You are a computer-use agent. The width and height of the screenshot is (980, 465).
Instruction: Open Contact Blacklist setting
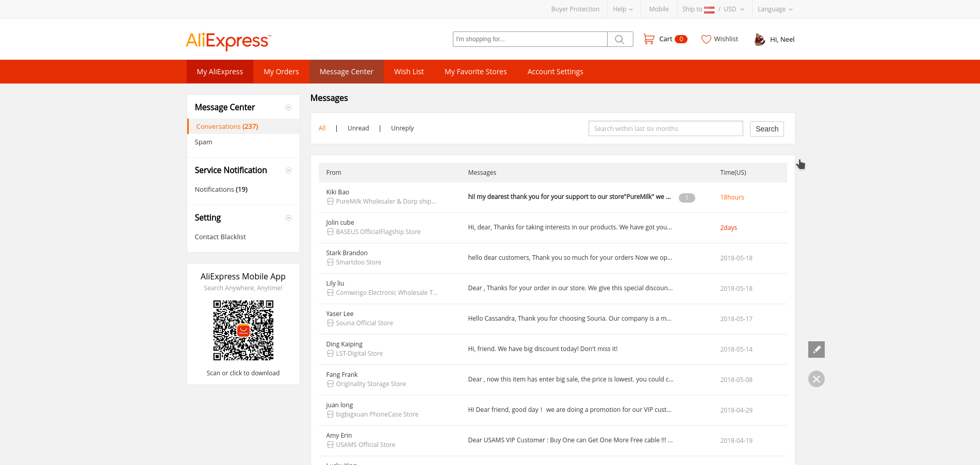click(220, 237)
